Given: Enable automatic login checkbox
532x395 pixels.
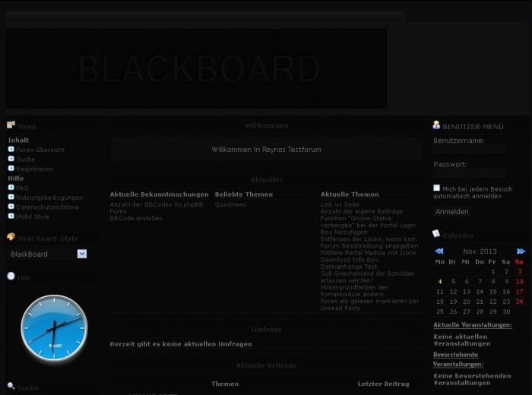Looking at the screenshot, I should point(437,188).
